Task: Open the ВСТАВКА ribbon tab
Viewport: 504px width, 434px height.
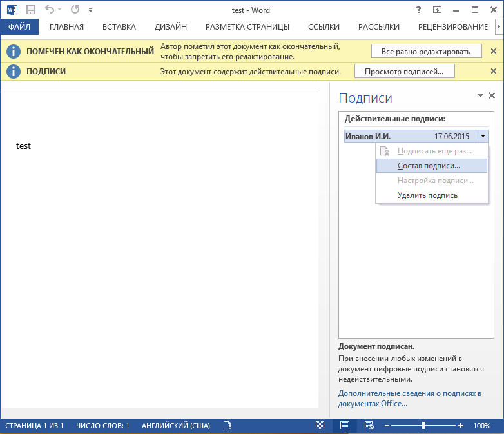Action: point(119,26)
